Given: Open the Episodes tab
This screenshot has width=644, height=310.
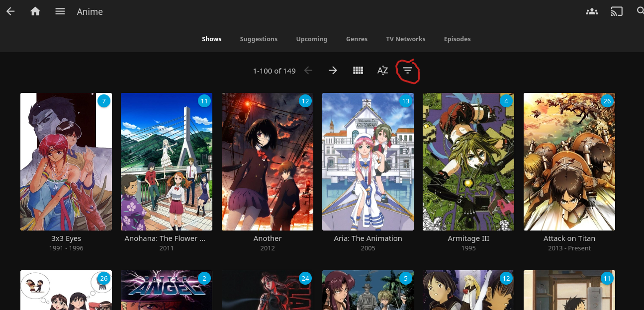Looking at the screenshot, I should click(x=457, y=39).
